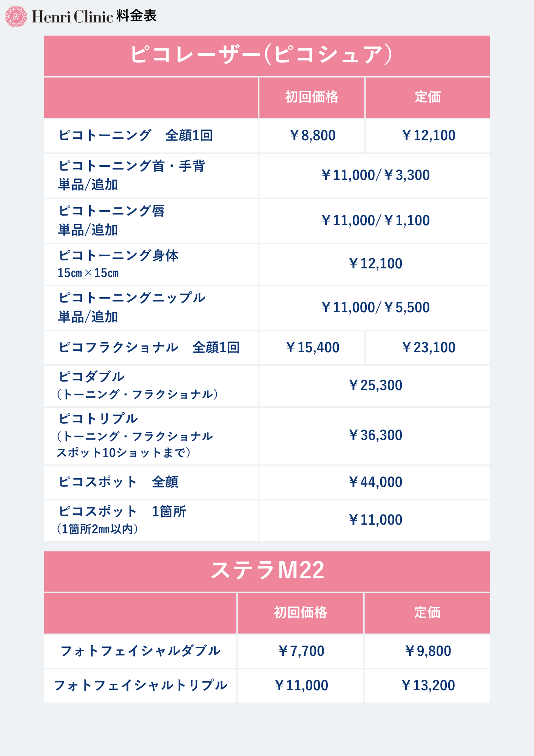Click the ¥13,200 フォトフェイシャルトリプル regular price
Screen dimensions: 534x756
pos(428,686)
